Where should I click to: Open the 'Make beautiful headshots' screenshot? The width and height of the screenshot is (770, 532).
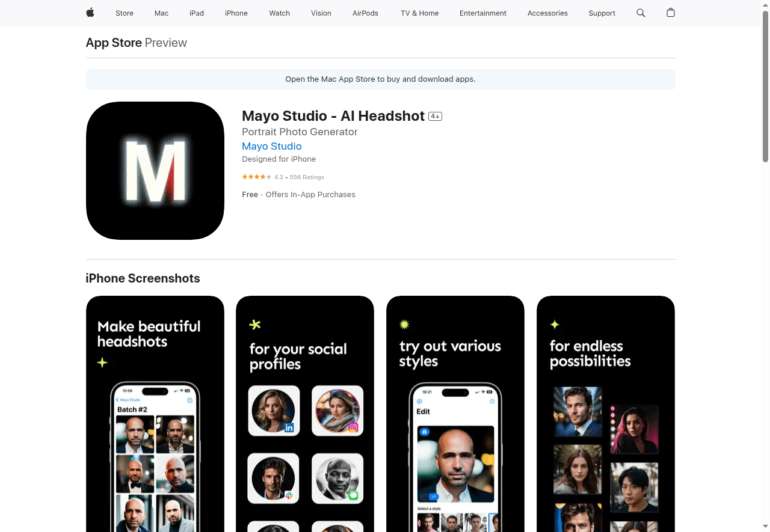pos(155,414)
